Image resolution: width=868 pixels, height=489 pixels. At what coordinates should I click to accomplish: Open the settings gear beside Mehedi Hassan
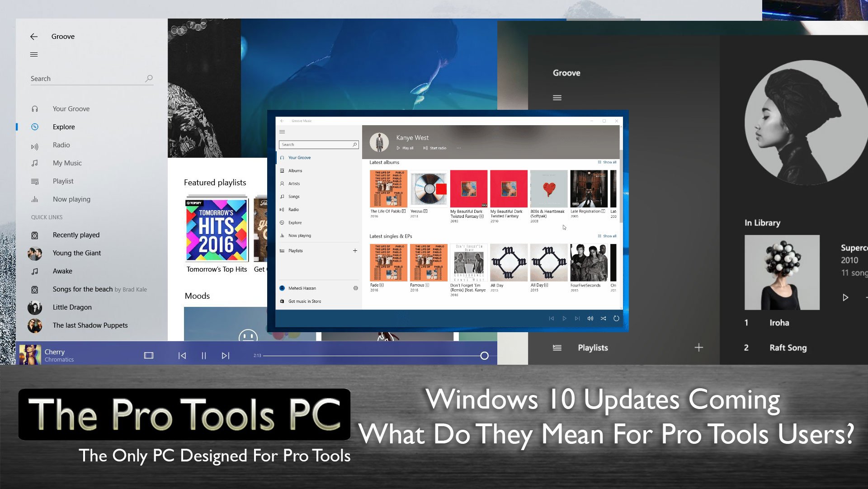click(x=356, y=288)
